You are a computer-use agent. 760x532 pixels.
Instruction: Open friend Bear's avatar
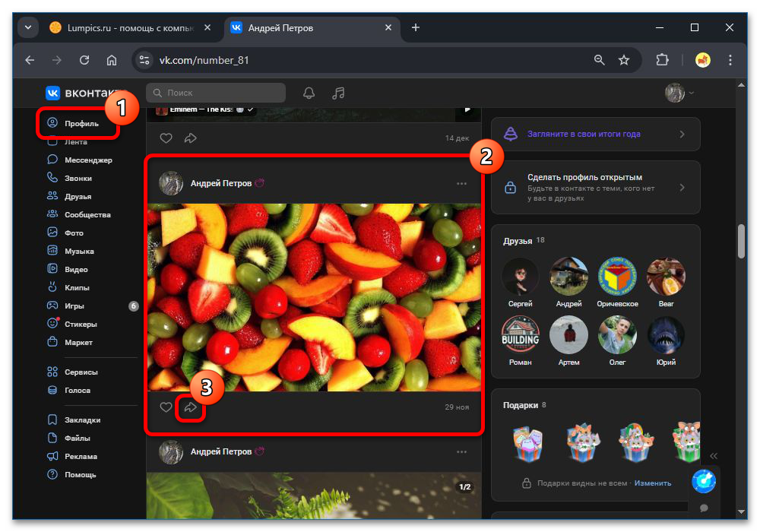tap(666, 277)
